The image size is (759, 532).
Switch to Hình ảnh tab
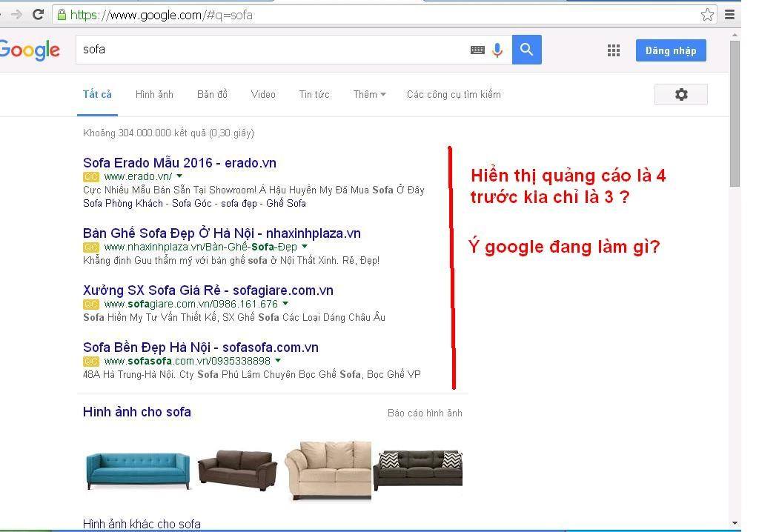154,94
